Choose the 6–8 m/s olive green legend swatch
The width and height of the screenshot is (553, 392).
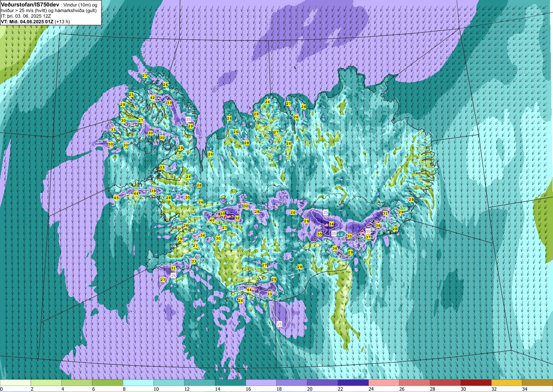pyautogui.click(x=108, y=383)
